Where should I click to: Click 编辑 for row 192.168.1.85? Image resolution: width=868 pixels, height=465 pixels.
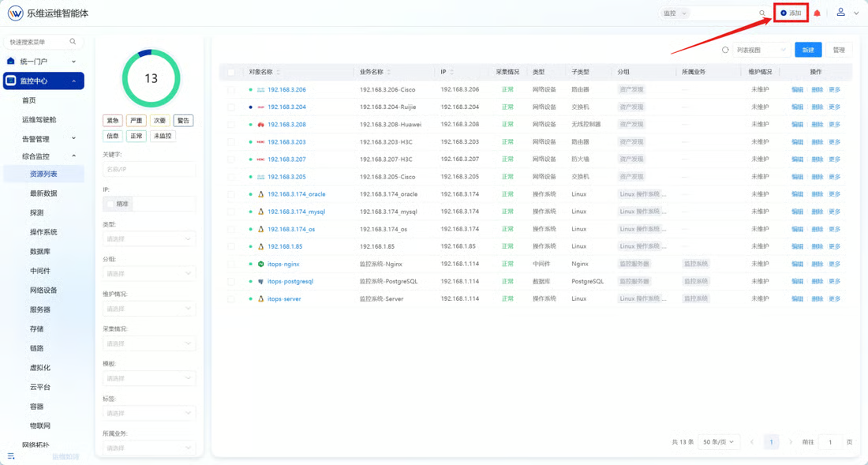797,246
